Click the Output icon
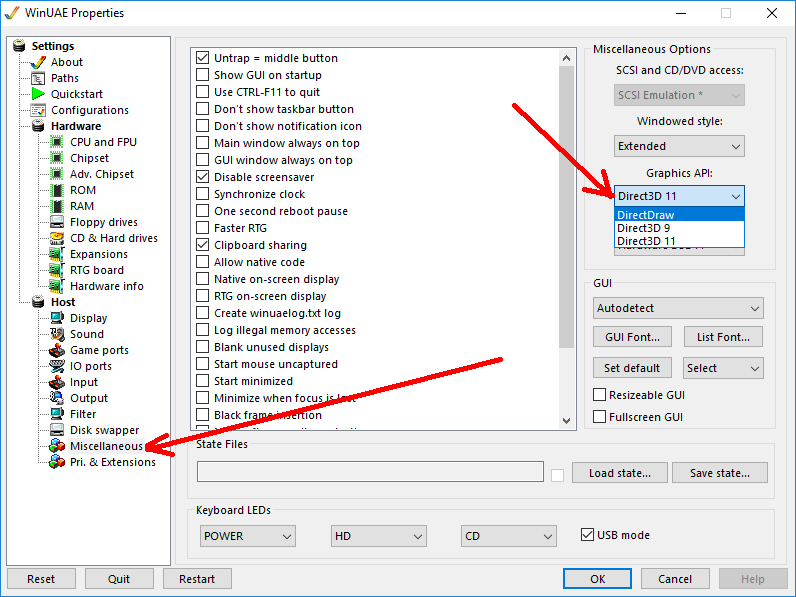796x597 pixels. click(57, 398)
